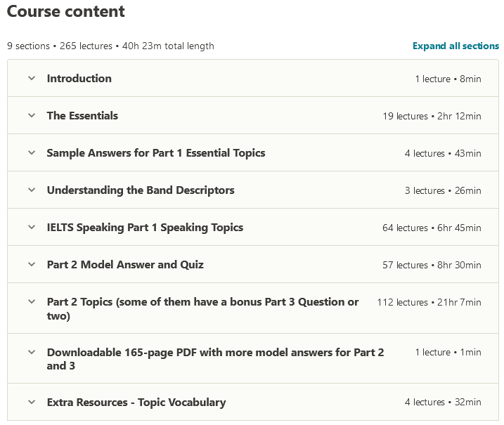The width and height of the screenshot is (504, 425).
Task: Click chevron beside Extra Resources - Topic Vocabulary
Action: click(x=31, y=403)
